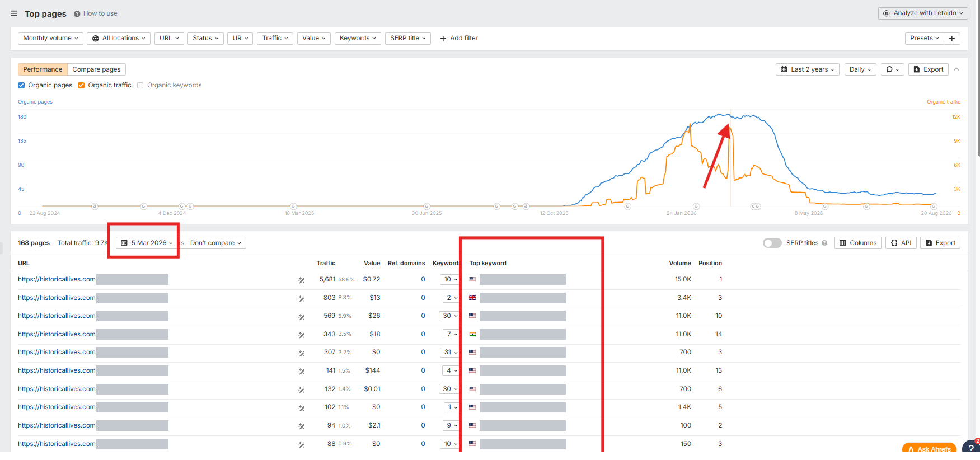The image size is (980, 460).
Task: Open the Don't compare dropdown
Action: [x=215, y=243]
